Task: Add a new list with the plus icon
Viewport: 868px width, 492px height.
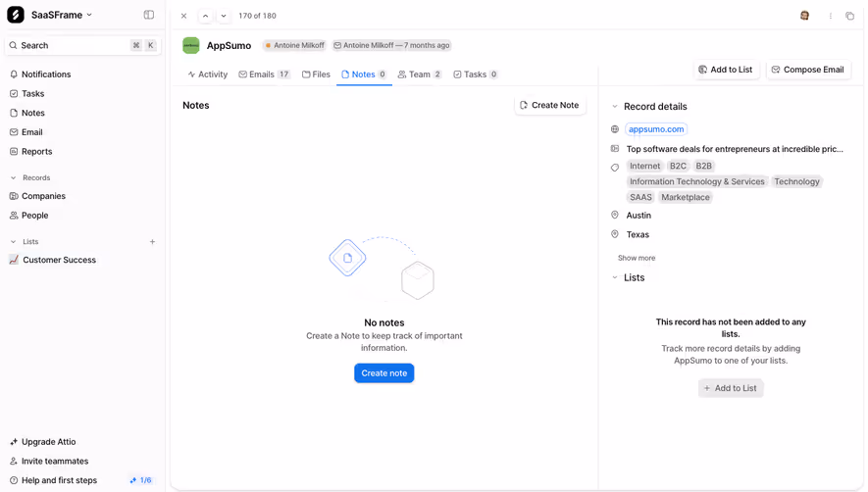Action: [x=152, y=242]
